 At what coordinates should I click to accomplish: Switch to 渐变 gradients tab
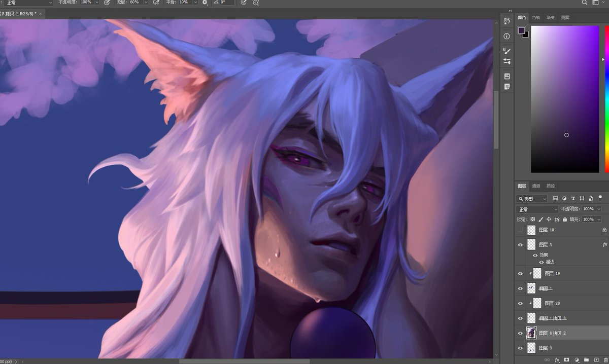coord(551,18)
